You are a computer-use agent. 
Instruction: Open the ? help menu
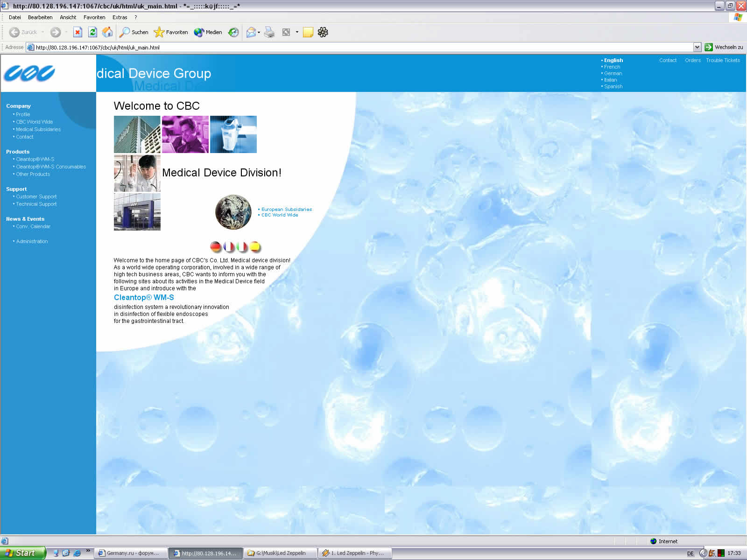(x=136, y=17)
